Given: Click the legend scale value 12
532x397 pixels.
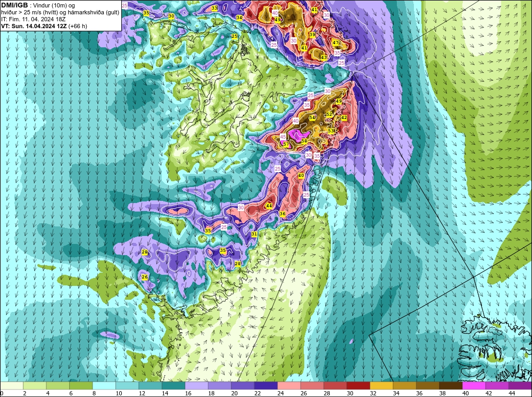Looking at the screenshot, I should pos(141,393).
